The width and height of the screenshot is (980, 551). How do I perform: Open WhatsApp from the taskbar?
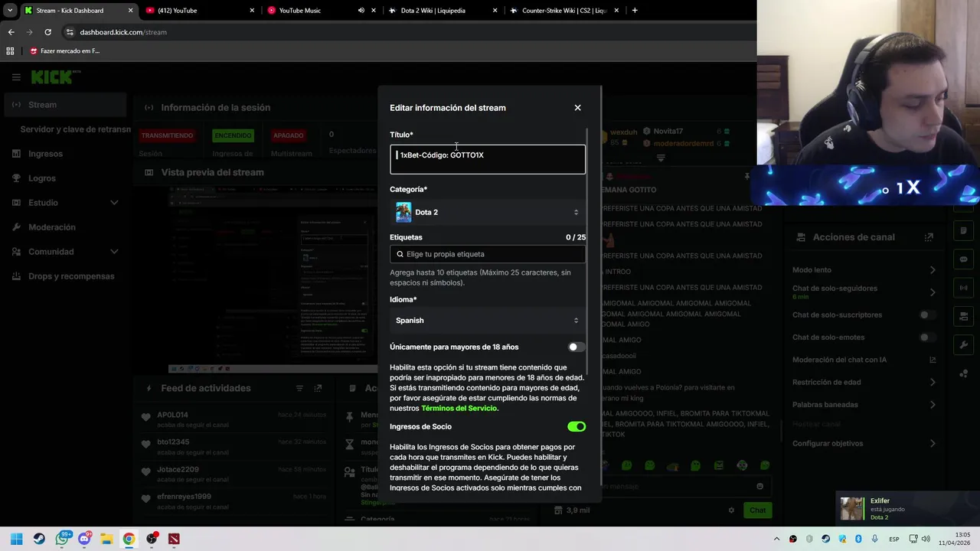pos(62,539)
